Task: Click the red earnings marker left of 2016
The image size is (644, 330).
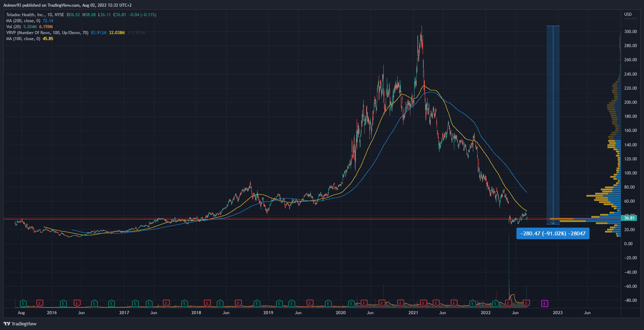Action: tap(40, 303)
